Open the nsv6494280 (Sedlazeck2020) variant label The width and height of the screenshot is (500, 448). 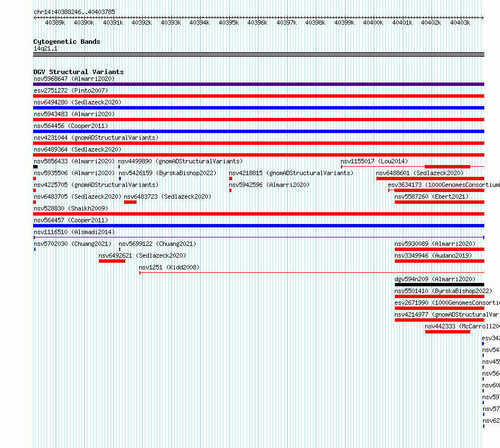click(x=78, y=102)
